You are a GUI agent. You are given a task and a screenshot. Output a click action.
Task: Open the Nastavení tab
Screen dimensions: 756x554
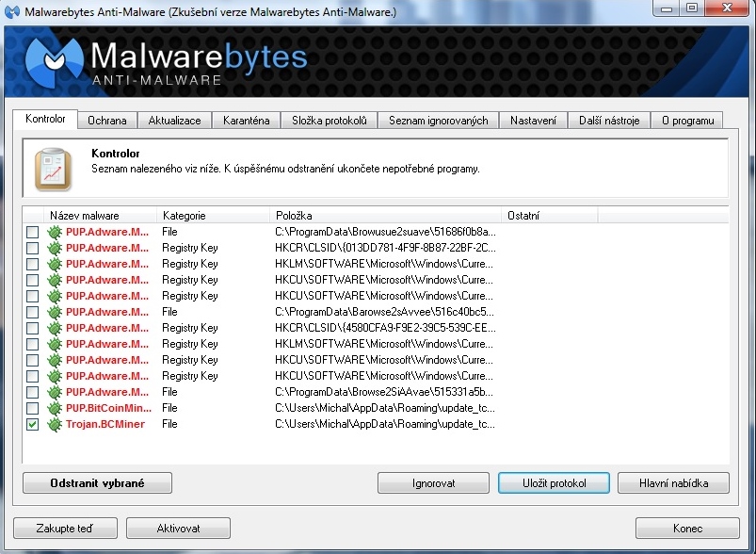pos(533,121)
